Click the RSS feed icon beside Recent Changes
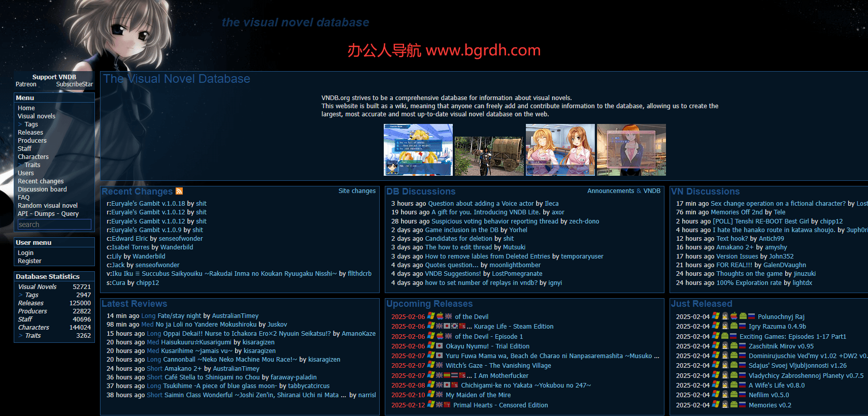Viewport: 868px width, 416px height. tap(179, 191)
